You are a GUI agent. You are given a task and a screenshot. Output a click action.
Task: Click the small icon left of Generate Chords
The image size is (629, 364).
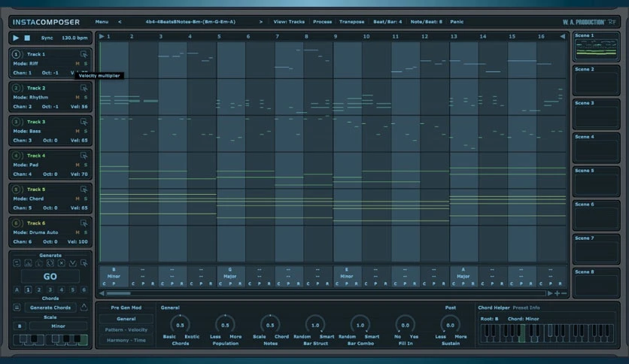[x=17, y=308]
